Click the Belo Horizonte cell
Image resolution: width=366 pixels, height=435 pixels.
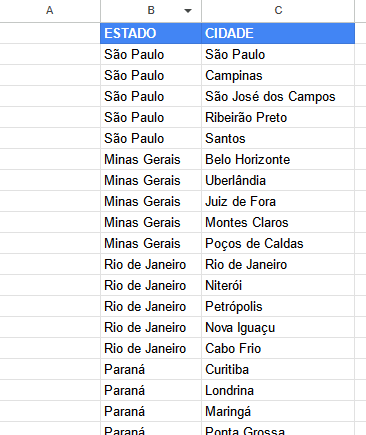coord(278,159)
